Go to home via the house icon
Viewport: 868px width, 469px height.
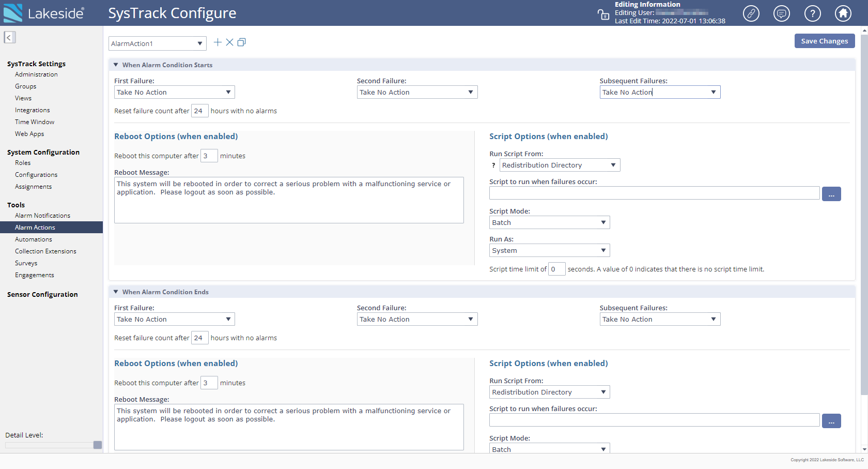pyautogui.click(x=843, y=13)
